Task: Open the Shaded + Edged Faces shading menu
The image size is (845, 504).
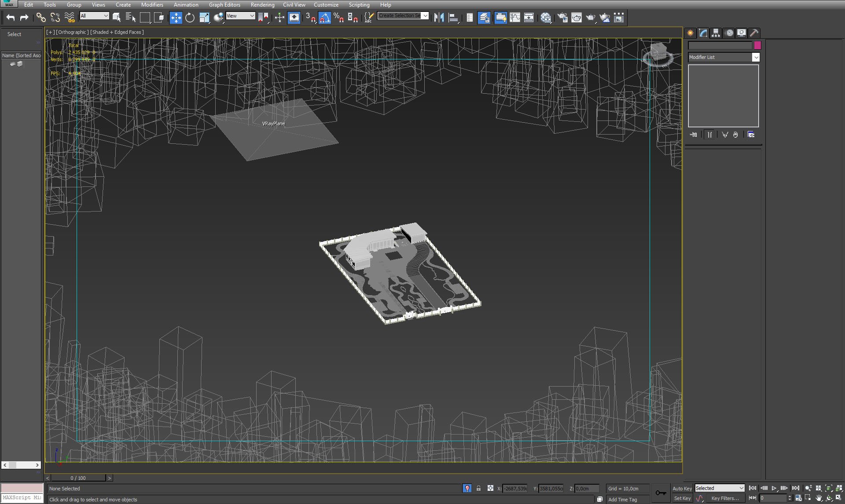Action: click(117, 32)
